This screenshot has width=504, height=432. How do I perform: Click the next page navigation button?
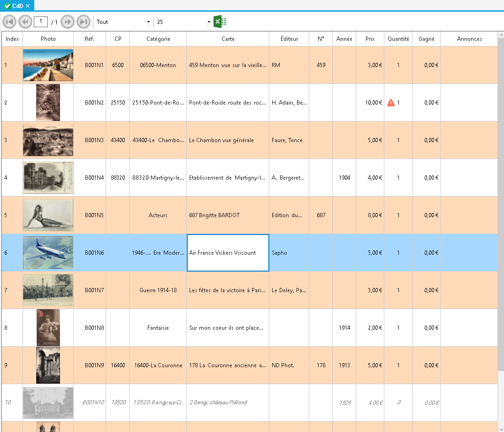[x=68, y=22]
